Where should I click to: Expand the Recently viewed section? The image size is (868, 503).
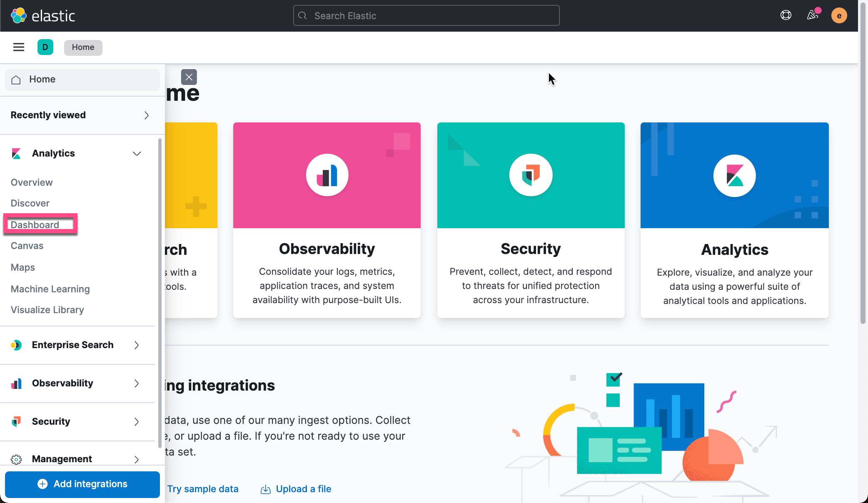(146, 115)
